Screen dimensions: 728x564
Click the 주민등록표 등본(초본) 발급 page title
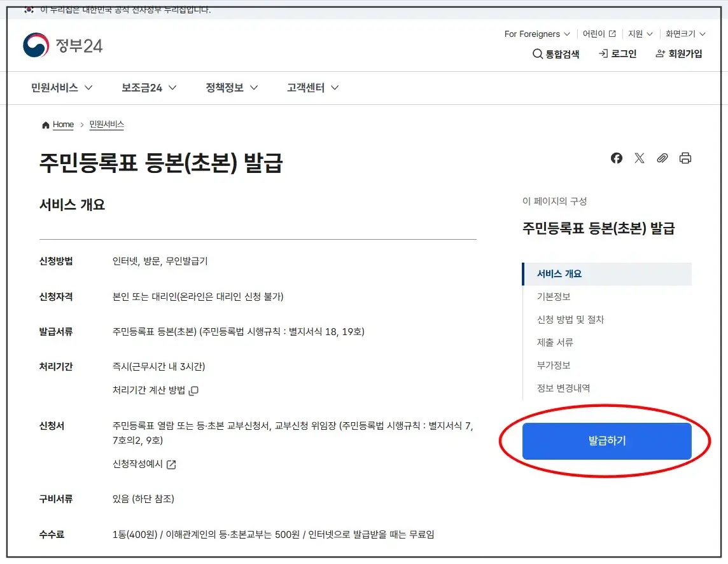[161, 163]
